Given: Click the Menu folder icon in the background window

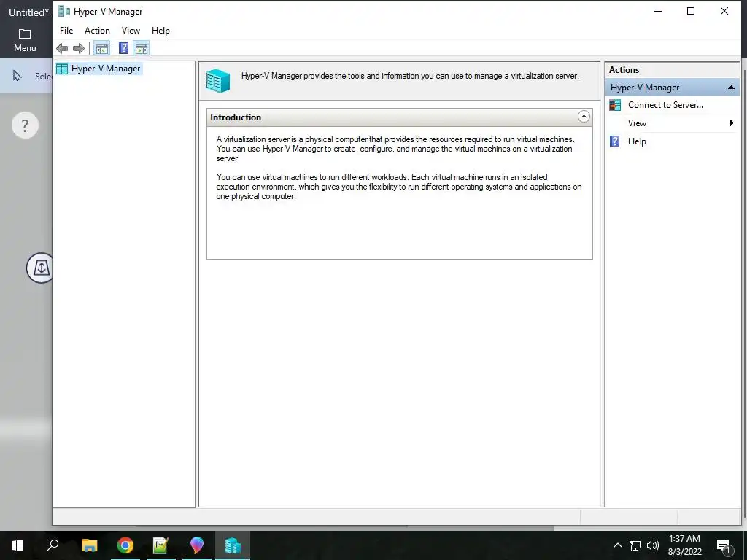Looking at the screenshot, I should [25, 34].
